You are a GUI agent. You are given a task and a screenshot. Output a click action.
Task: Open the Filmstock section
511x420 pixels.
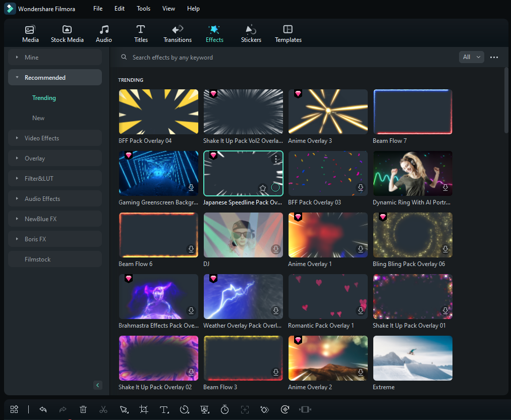[55, 259]
